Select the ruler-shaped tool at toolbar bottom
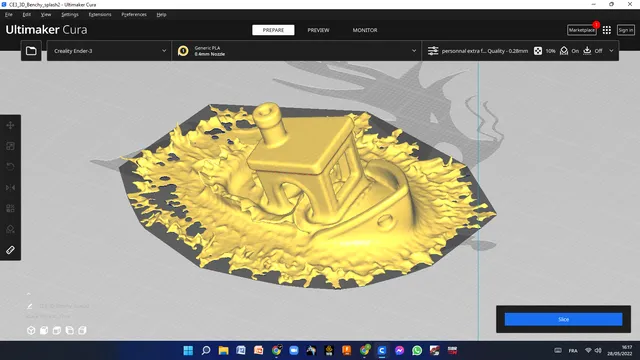This screenshot has width=640, height=360. click(x=11, y=250)
